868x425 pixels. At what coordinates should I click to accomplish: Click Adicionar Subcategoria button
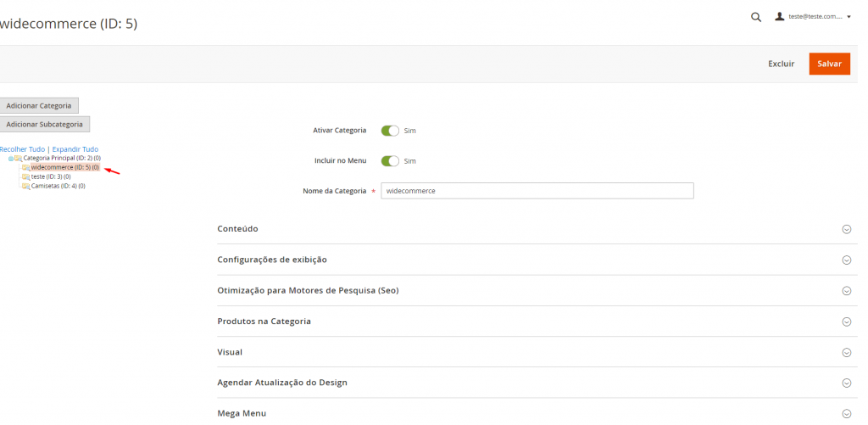(x=44, y=124)
